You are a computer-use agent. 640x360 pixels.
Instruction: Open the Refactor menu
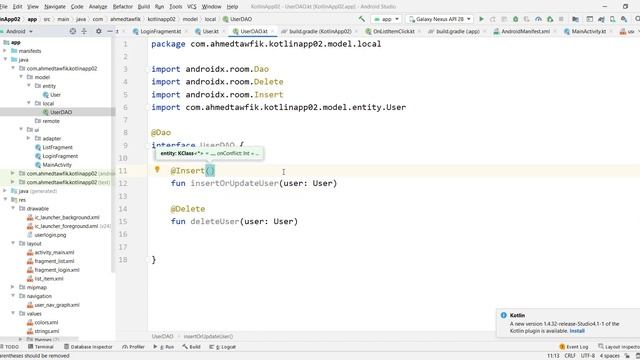[x=122, y=7]
